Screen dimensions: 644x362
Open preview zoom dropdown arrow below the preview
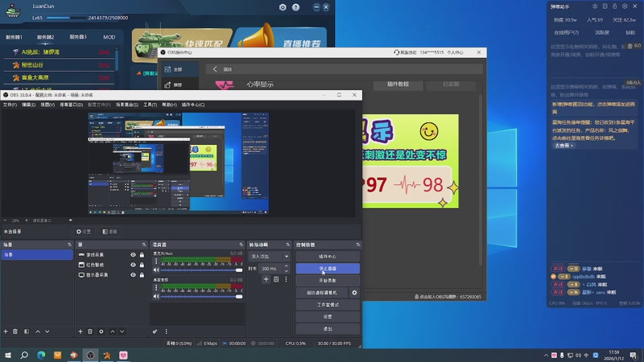click(71, 220)
